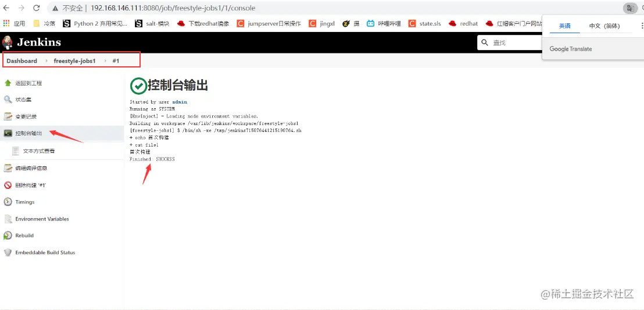Click the 编辑编译信息 notepad icon
Screen dimensions: 644x310
(8, 168)
